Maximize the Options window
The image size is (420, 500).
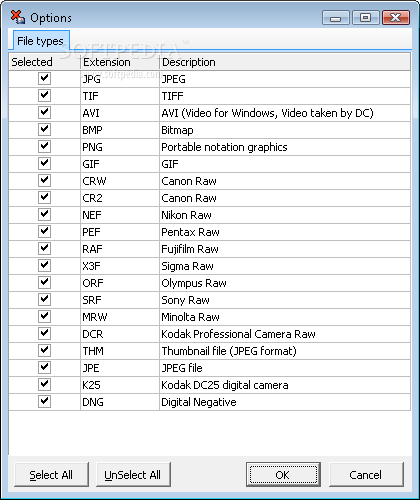tap(366, 17)
